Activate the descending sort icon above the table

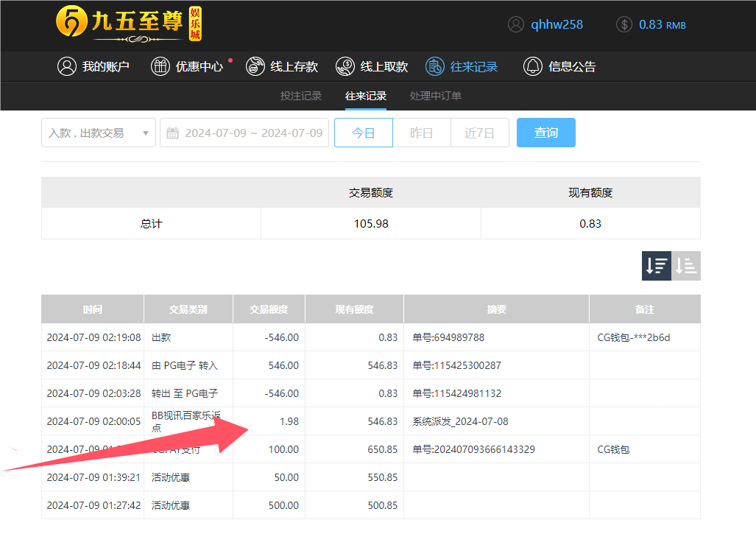tap(656, 266)
